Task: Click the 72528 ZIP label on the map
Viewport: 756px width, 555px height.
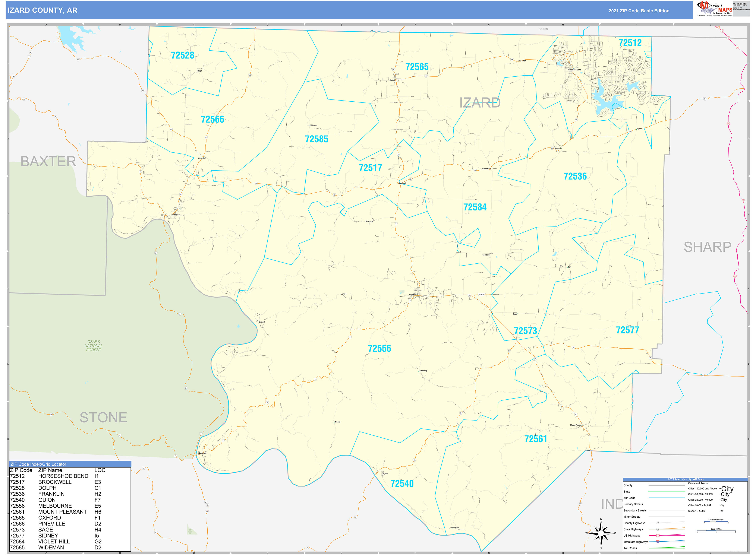Action: pyautogui.click(x=183, y=55)
